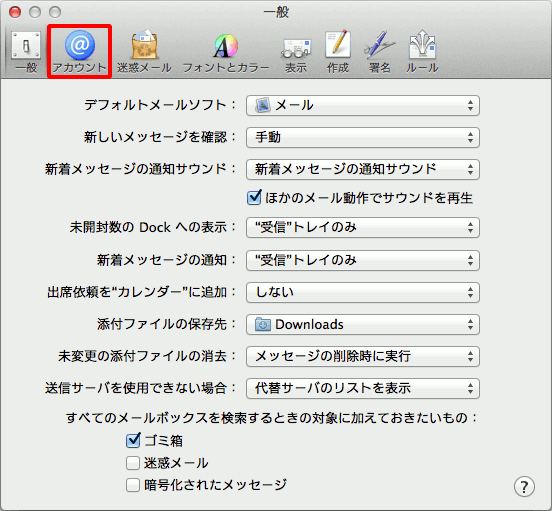Open the 送信サーバを使用できない場合 dropdown

pos(363,388)
